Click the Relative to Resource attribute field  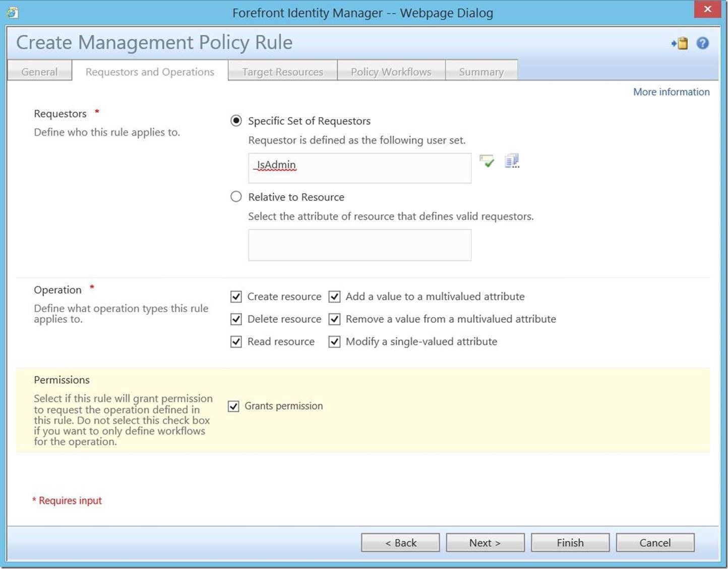tap(360, 245)
